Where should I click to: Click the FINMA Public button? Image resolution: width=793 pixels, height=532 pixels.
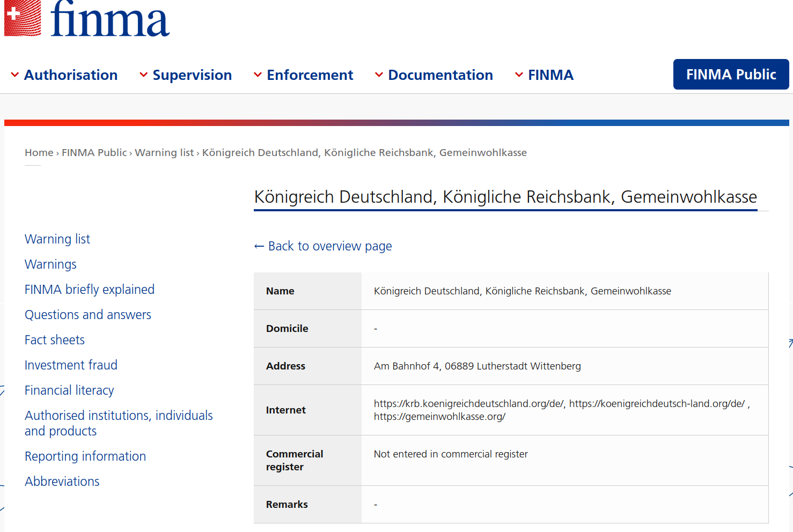coord(731,75)
